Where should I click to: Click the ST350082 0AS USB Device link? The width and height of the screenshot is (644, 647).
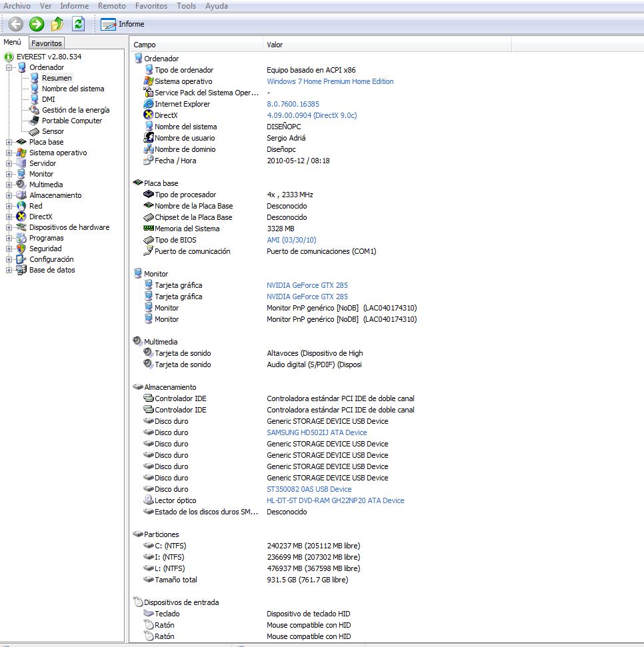pyautogui.click(x=309, y=489)
